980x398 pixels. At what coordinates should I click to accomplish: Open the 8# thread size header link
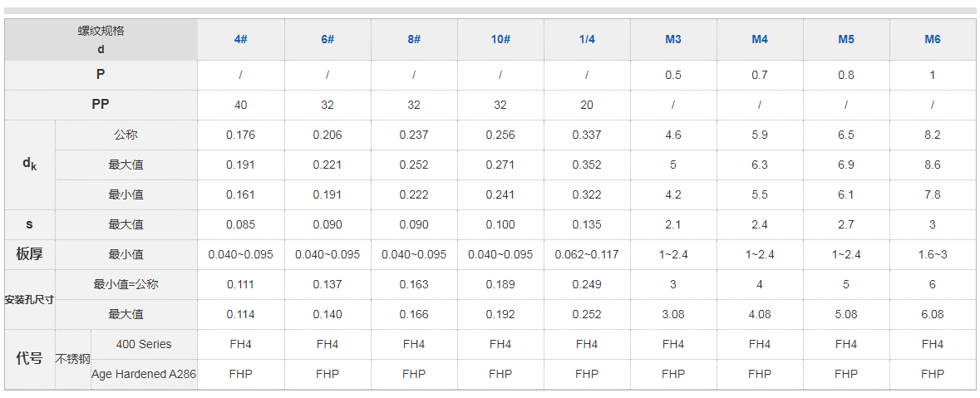[414, 40]
